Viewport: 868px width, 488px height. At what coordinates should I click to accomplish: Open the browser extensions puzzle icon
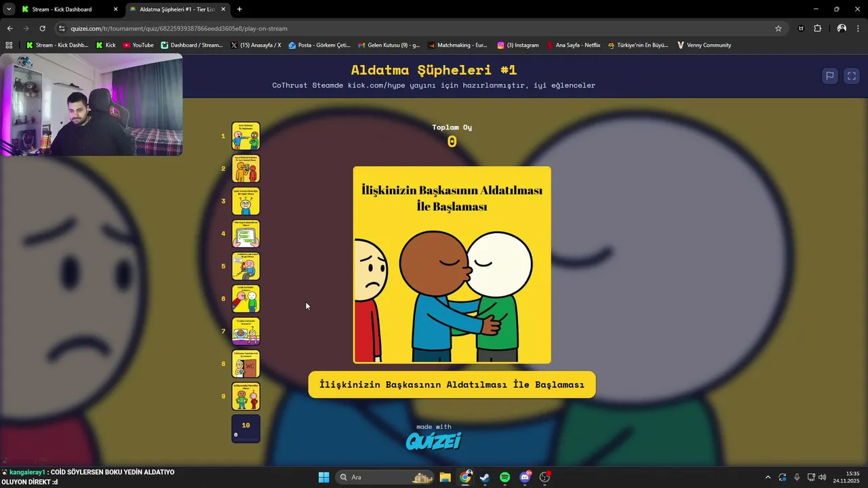coord(817,28)
